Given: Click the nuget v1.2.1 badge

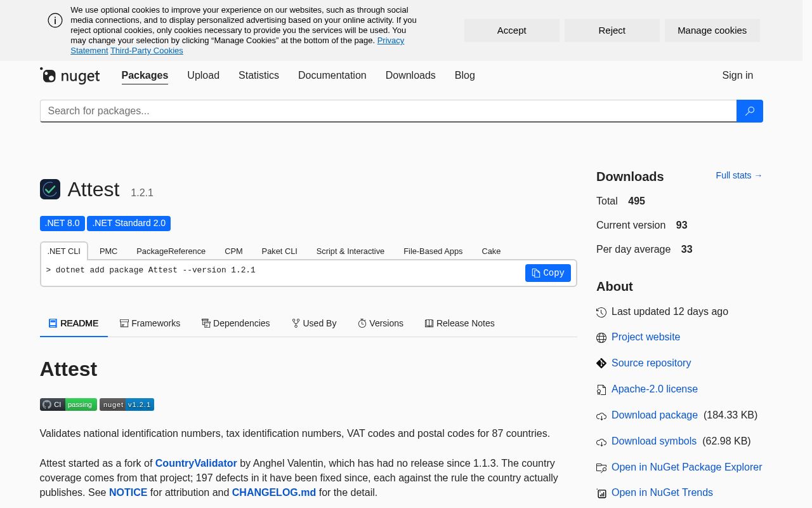Looking at the screenshot, I should click(x=127, y=404).
